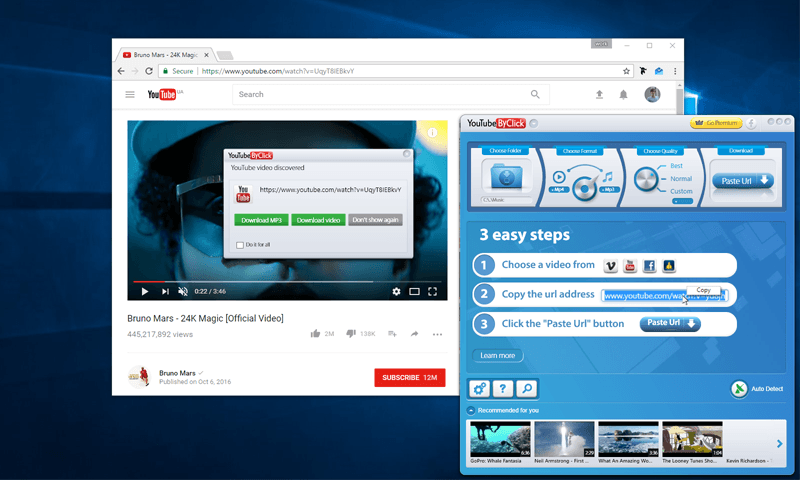Open Neil Armstrong recommended thumbnail

564,439
